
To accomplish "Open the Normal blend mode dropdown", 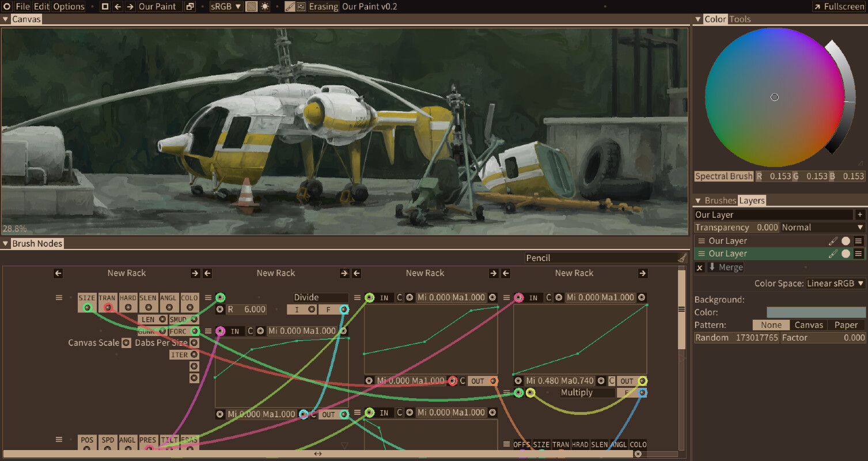I will point(823,228).
